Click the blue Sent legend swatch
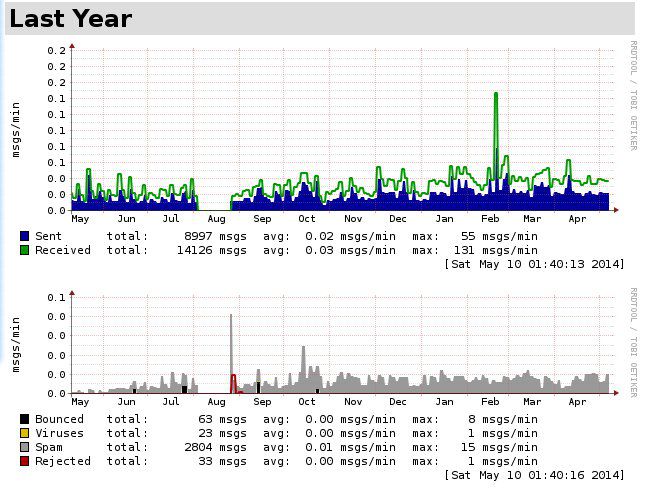649x488 pixels. pos(25,236)
